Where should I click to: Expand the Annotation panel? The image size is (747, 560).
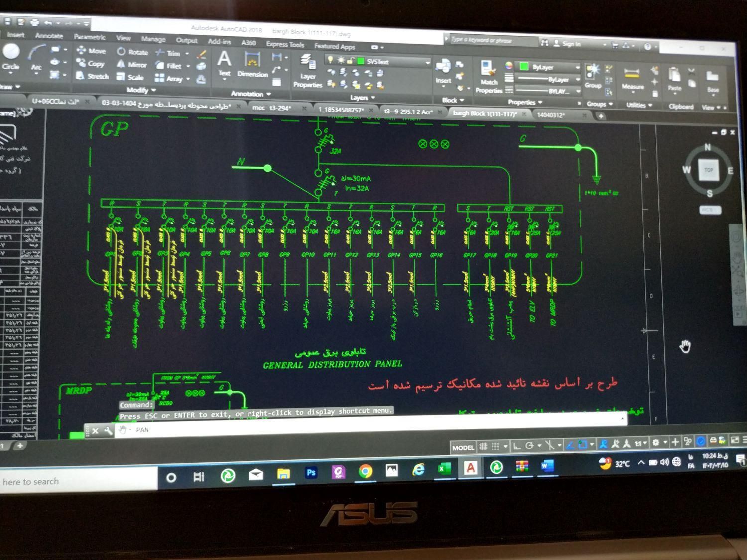pyautogui.click(x=250, y=94)
